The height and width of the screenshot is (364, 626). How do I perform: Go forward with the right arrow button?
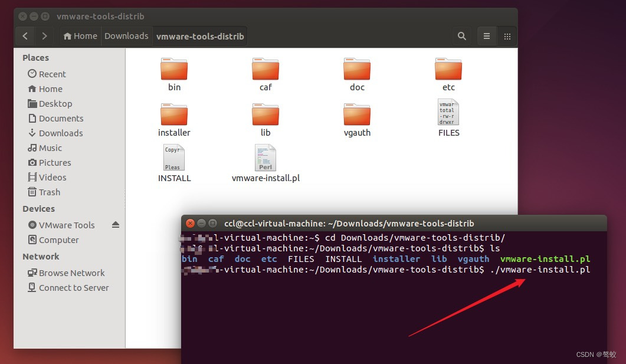point(44,37)
